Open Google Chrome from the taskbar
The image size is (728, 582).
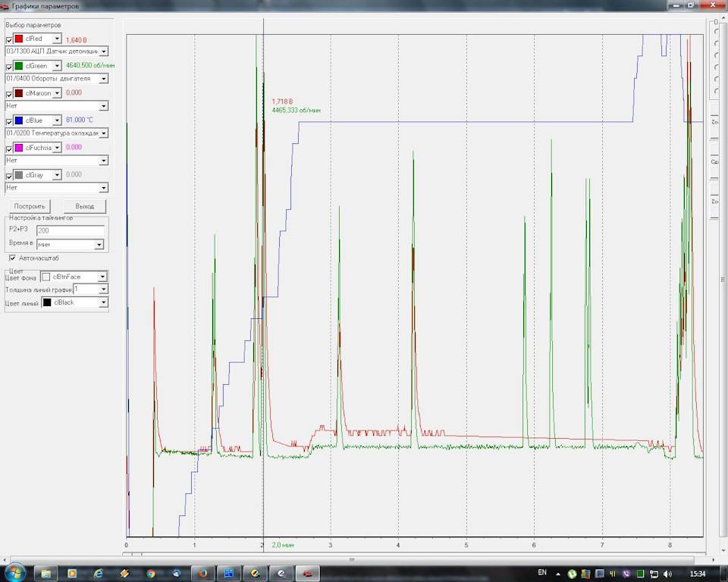[151, 573]
